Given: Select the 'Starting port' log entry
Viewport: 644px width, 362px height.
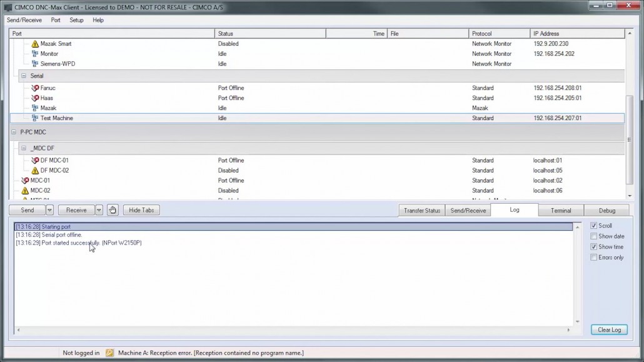Looking at the screenshot, I should (294, 227).
